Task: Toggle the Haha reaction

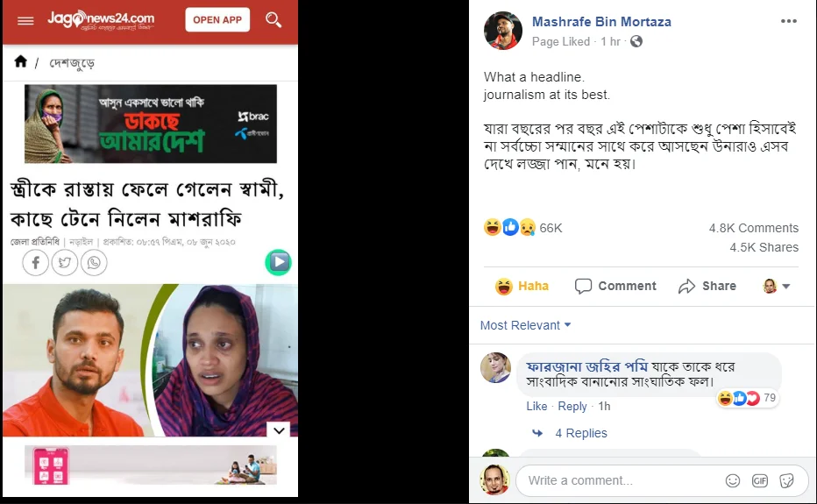Action: click(522, 286)
